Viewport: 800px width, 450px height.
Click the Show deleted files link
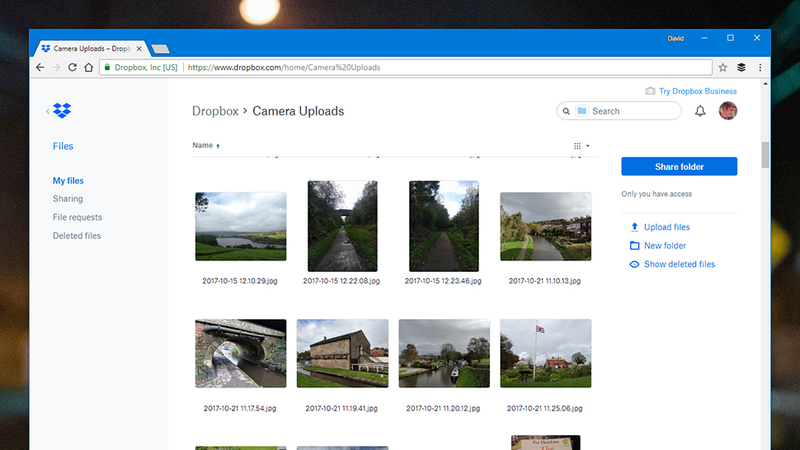pyautogui.click(x=679, y=264)
